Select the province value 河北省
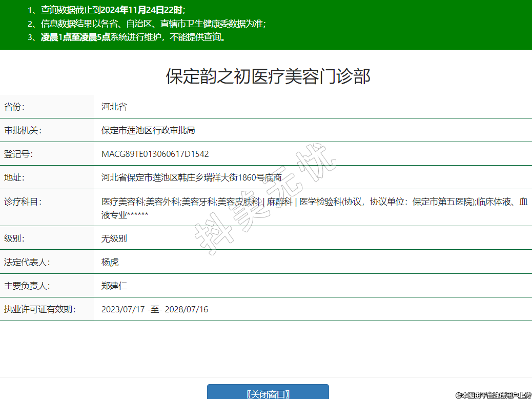Image resolution: width=532 pixels, height=399 pixels. pyautogui.click(x=114, y=107)
